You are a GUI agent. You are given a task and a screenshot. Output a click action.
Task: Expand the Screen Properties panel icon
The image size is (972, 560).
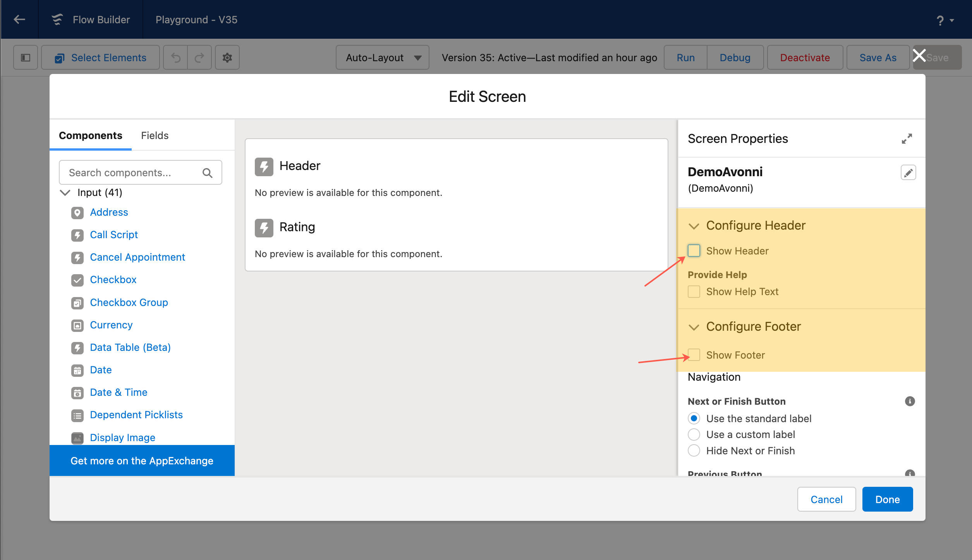coord(907,139)
